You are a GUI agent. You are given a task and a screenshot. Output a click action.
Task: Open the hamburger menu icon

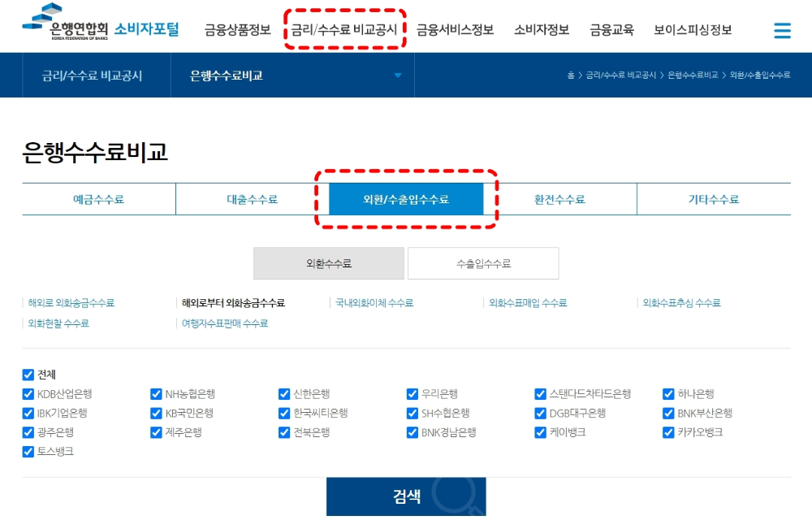pyautogui.click(x=782, y=31)
